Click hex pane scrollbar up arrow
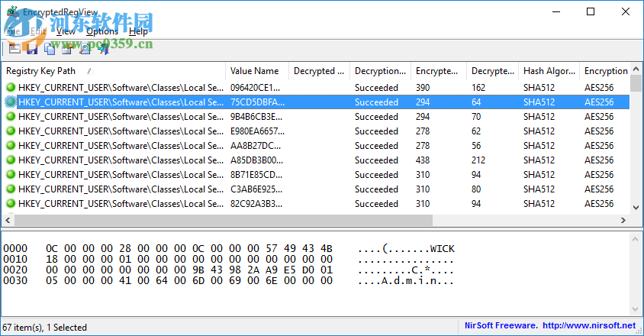This screenshot has width=644, height=336. [x=636, y=239]
